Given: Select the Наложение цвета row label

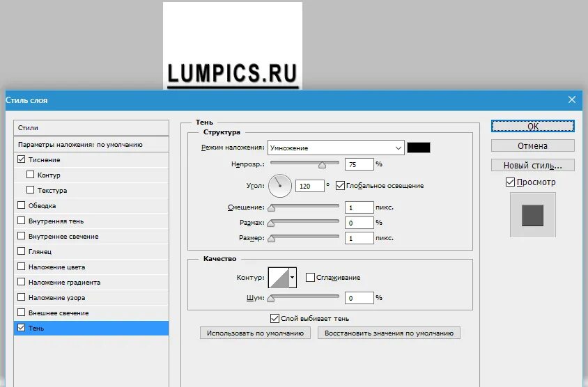Looking at the screenshot, I should [56, 267].
